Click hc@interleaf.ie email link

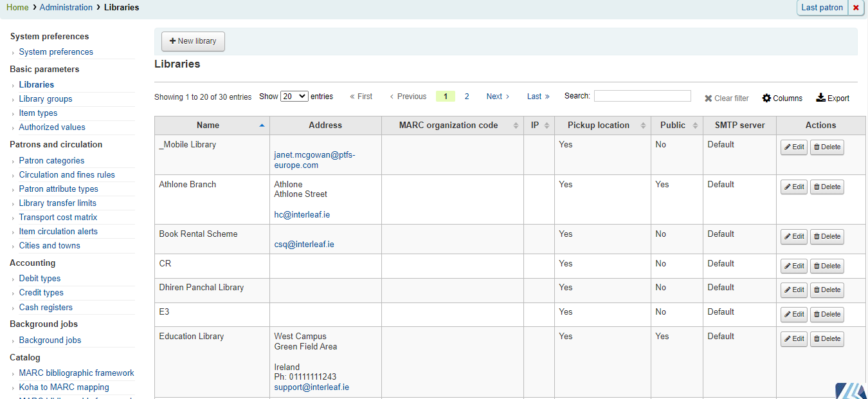pyautogui.click(x=302, y=215)
